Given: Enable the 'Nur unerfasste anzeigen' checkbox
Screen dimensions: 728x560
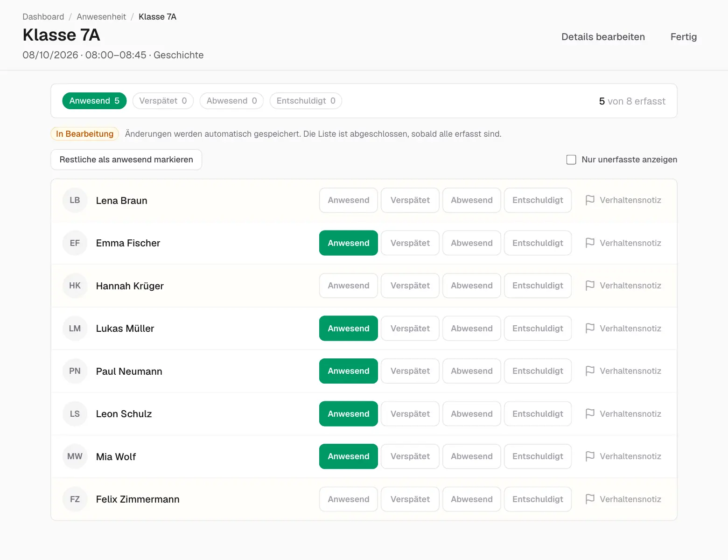Looking at the screenshot, I should click(x=571, y=160).
